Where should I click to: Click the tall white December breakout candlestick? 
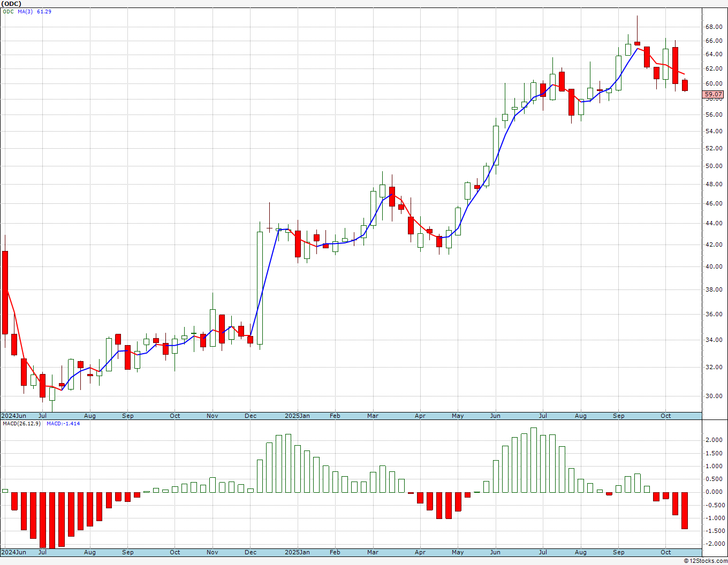point(260,288)
